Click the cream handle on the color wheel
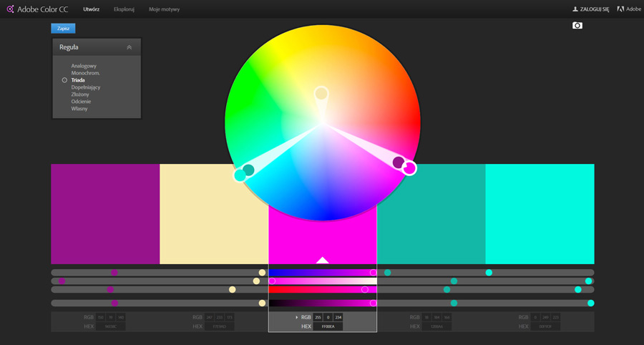Viewport: 644px width, 345px height. (x=321, y=93)
